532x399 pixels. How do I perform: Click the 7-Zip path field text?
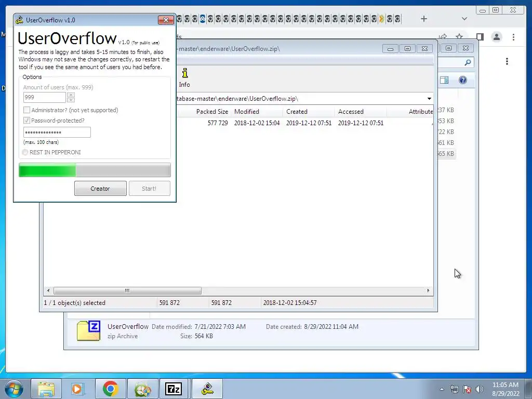(x=237, y=99)
